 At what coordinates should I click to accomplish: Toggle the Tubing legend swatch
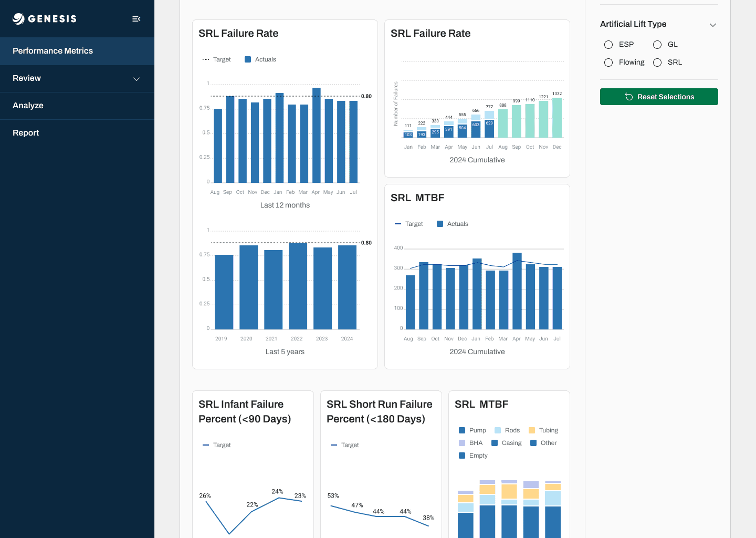click(532, 430)
